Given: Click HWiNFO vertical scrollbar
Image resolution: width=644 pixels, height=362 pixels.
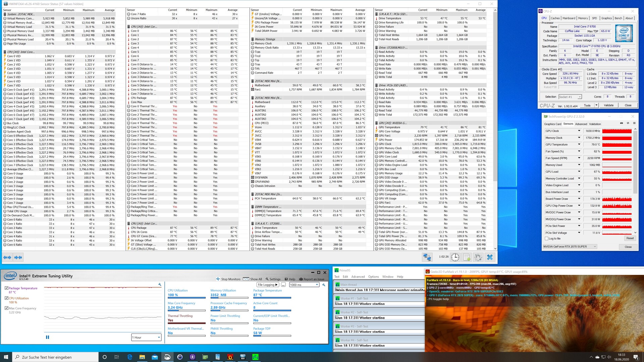Looking at the screenshot, I should pos(495,129).
